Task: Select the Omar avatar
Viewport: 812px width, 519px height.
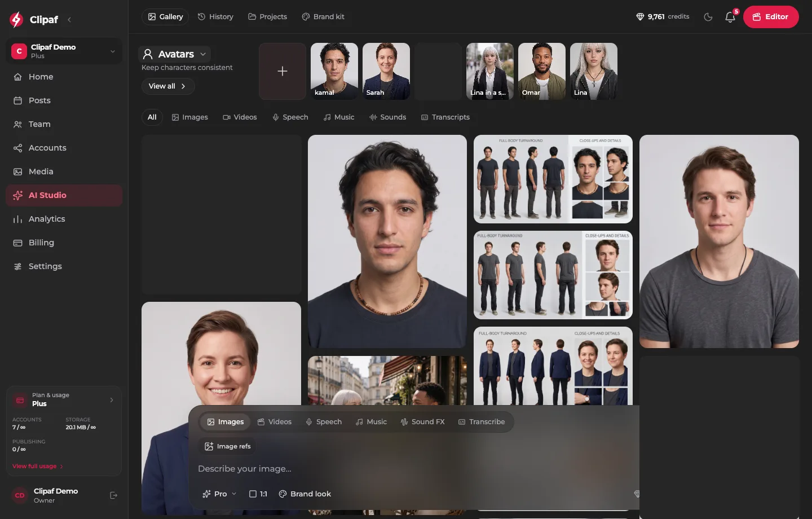Action: click(x=542, y=72)
